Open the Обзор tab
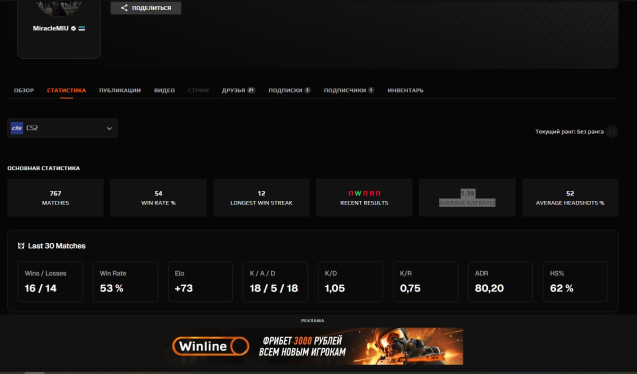637x374 pixels. click(x=24, y=90)
